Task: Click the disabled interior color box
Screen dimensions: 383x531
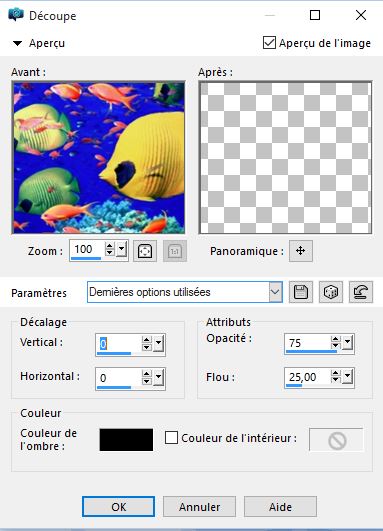Action: pos(336,440)
